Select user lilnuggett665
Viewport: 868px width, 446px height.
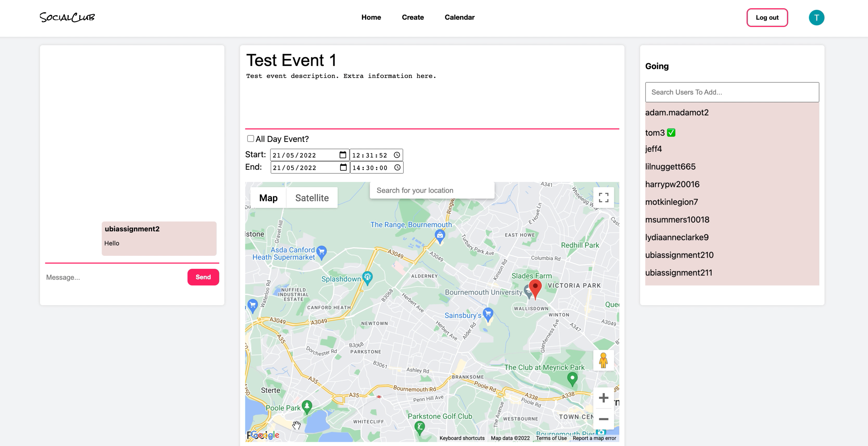[670, 166]
